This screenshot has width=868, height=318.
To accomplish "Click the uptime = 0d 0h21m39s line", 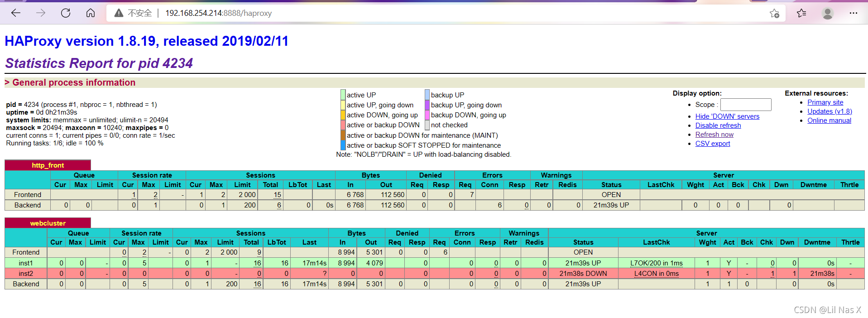I will (42, 112).
